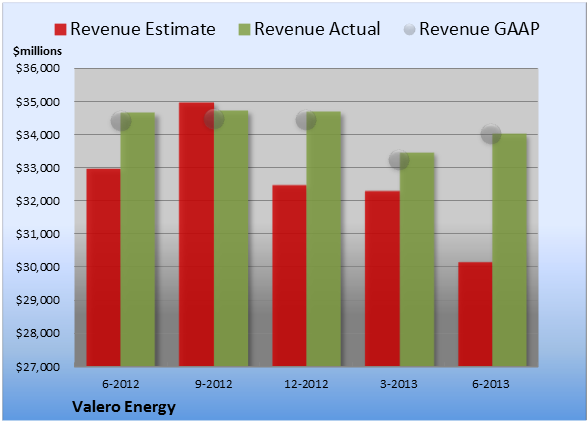Click the '$29,000' axis label

pyautogui.click(x=38, y=300)
